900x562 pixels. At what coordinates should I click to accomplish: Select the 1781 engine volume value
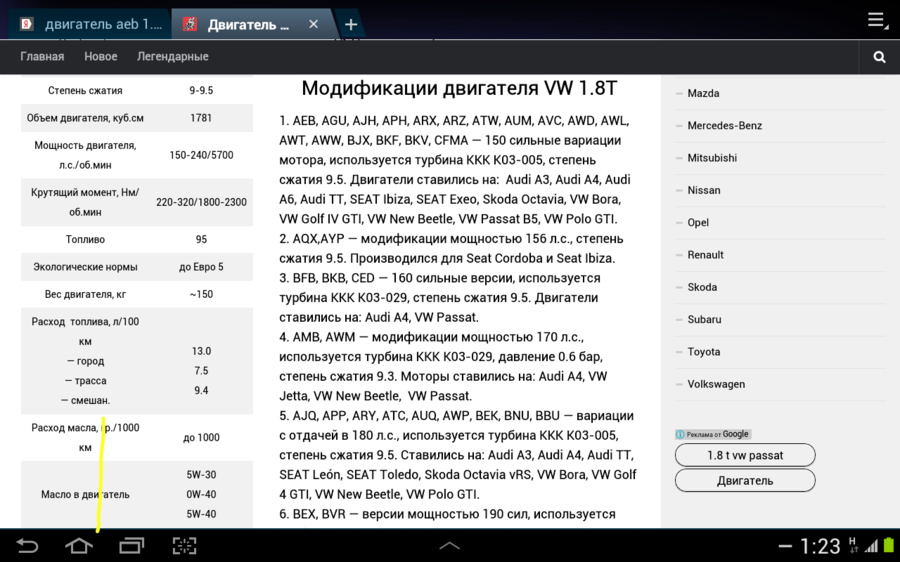tap(201, 118)
